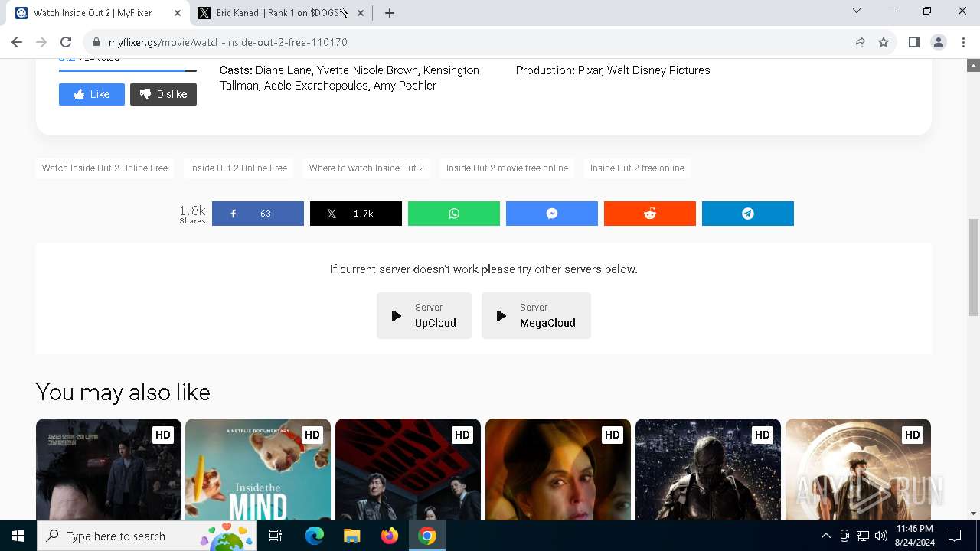Click cast member Yvette Nicole Brown
This screenshot has height=551, width=980.
(x=367, y=70)
